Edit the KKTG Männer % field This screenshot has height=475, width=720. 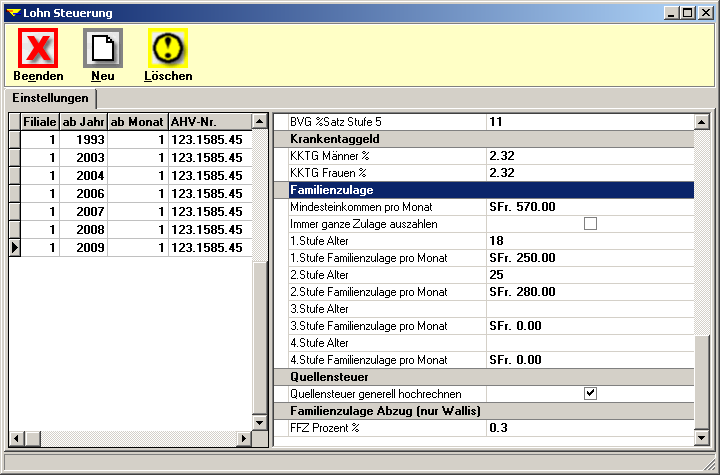590,155
